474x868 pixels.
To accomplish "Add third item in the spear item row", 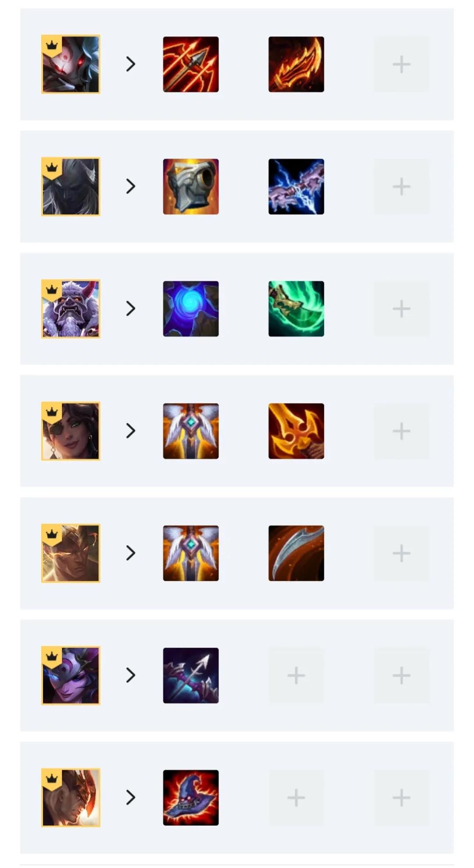I will (x=402, y=64).
